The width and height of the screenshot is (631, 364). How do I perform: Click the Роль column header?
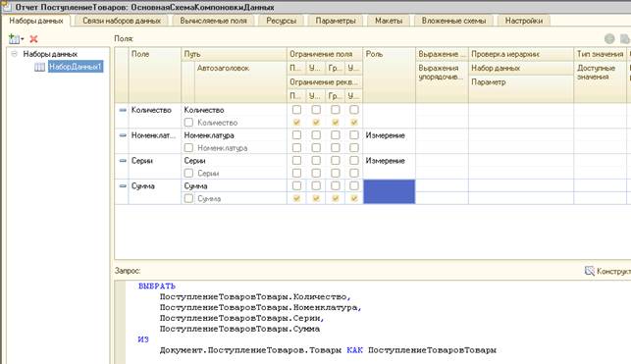pyautogui.click(x=390, y=75)
